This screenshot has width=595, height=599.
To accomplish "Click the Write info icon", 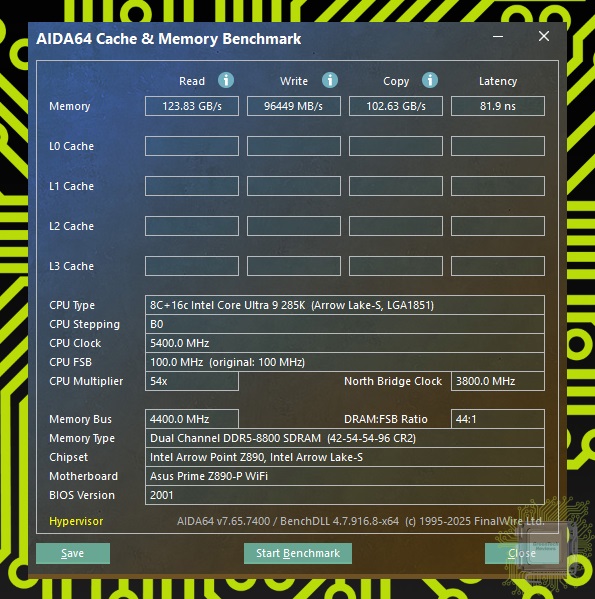I will (330, 81).
